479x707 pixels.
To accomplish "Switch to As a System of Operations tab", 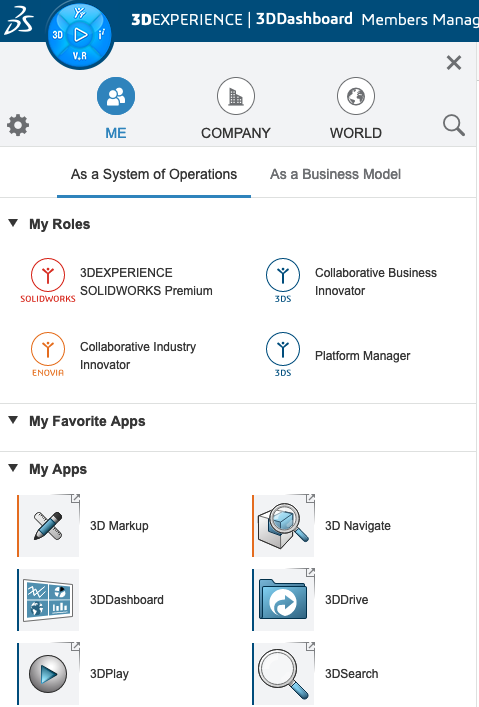I will 154,174.
